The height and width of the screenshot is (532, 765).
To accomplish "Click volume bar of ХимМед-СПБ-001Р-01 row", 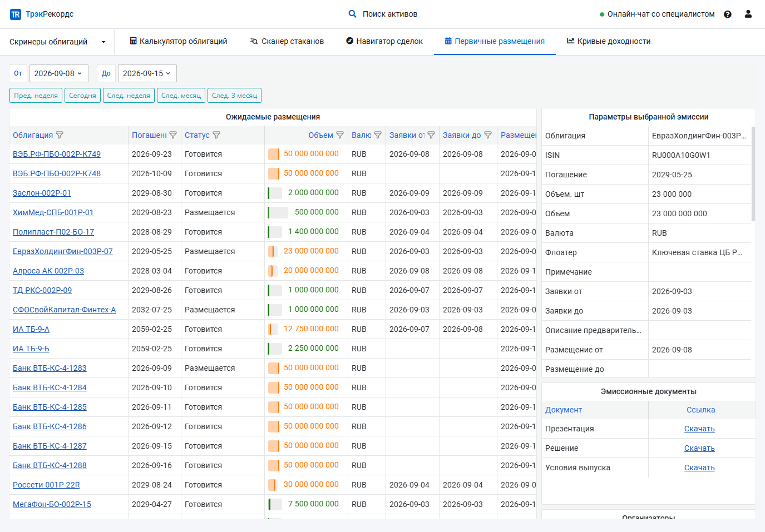I will pos(278,212).
